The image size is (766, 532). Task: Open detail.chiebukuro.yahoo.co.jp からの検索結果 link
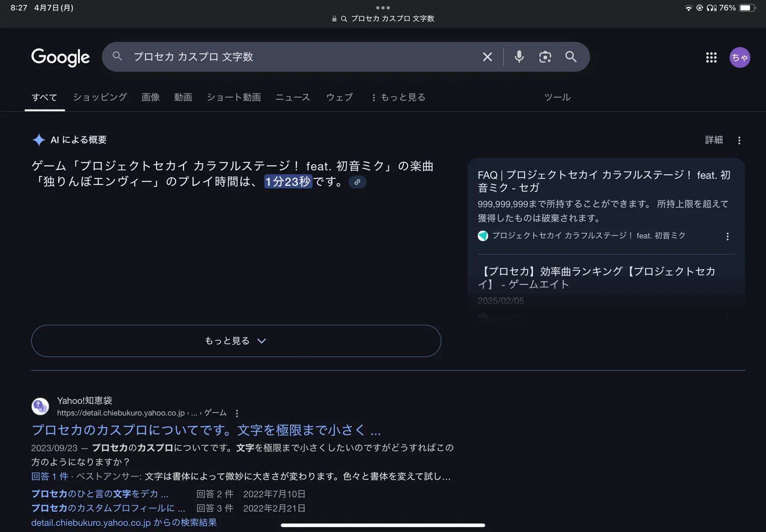tap(124, 522)
